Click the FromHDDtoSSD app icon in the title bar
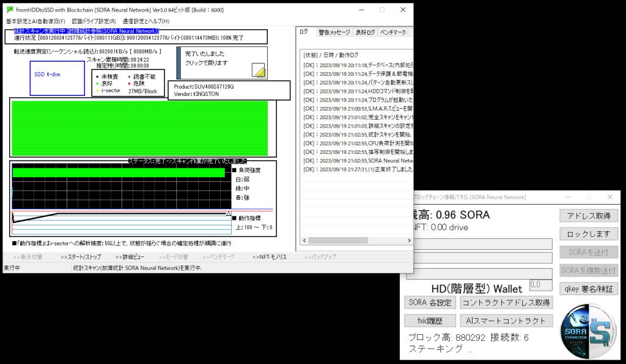This screenshot has height=364, width=626. click(x=10, y=10)
